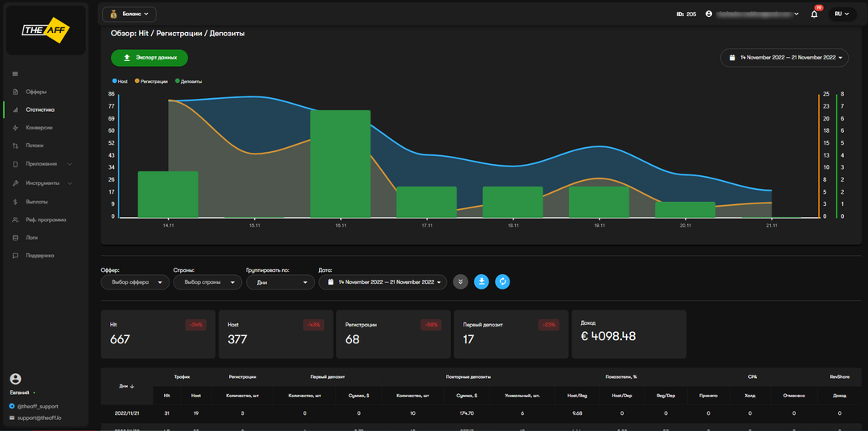Go to Конверсии in the sidebar
The width and height of the screenshot is (868, 431).
click(x=39, y=128)
